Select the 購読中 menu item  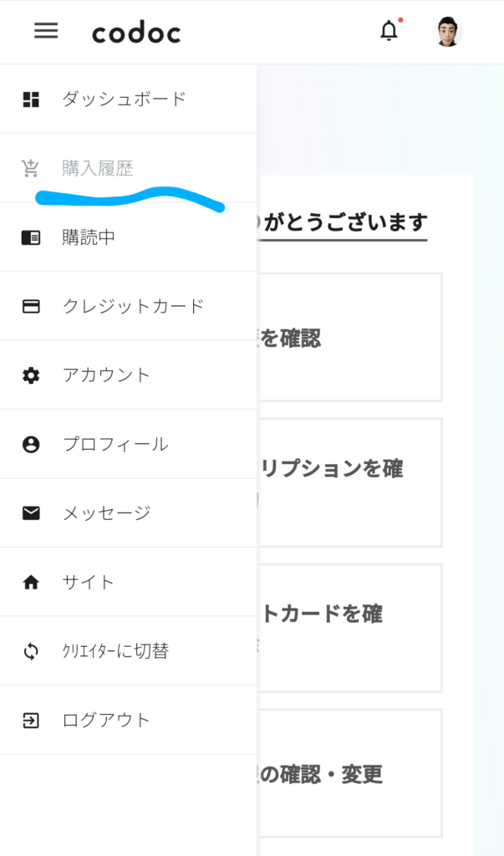(x=88, y=237)
